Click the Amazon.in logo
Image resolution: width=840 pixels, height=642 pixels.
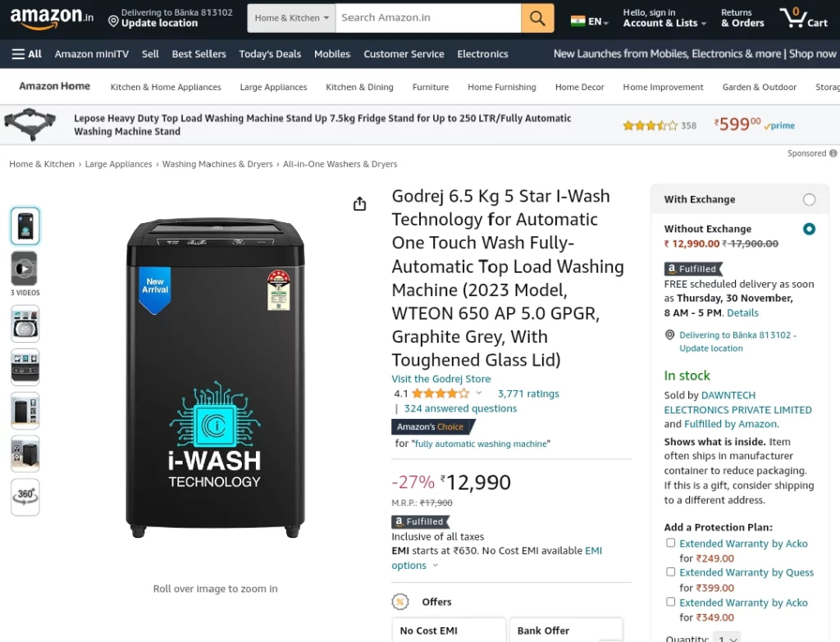pyautogui.click(x=52, y=18)
